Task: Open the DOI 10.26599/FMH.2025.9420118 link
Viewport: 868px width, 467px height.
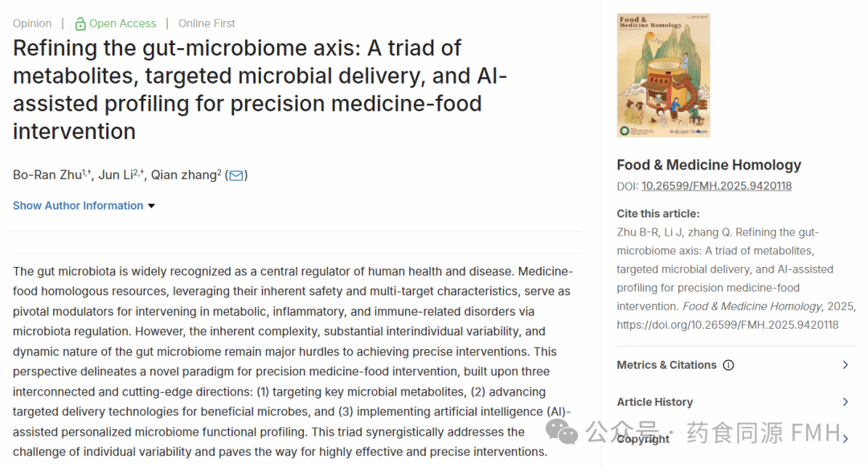Action: [x=716, y=186]
